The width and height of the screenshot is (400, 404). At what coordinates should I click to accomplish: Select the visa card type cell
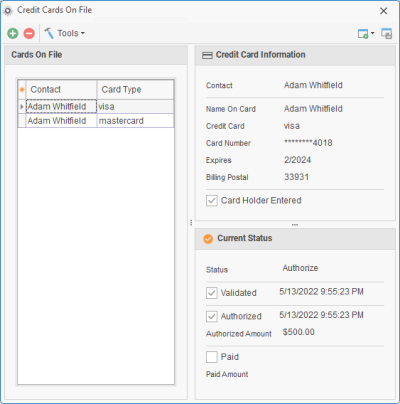pos(135,107)
